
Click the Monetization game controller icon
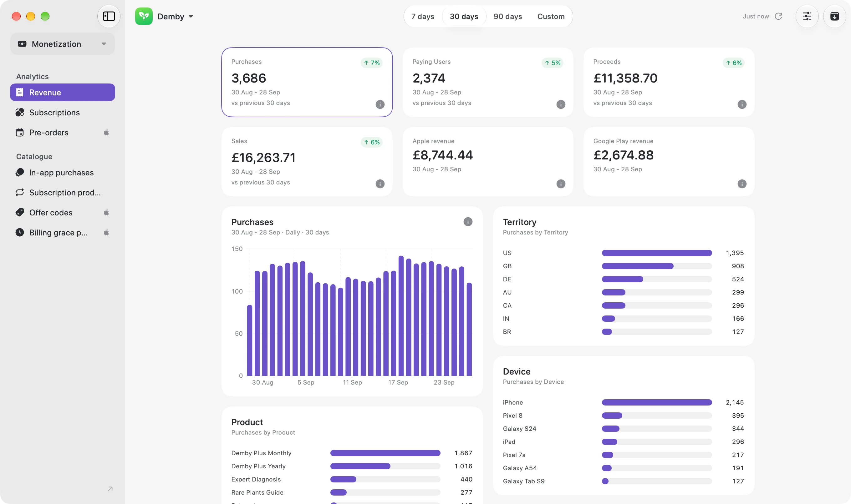coord(22,44)
